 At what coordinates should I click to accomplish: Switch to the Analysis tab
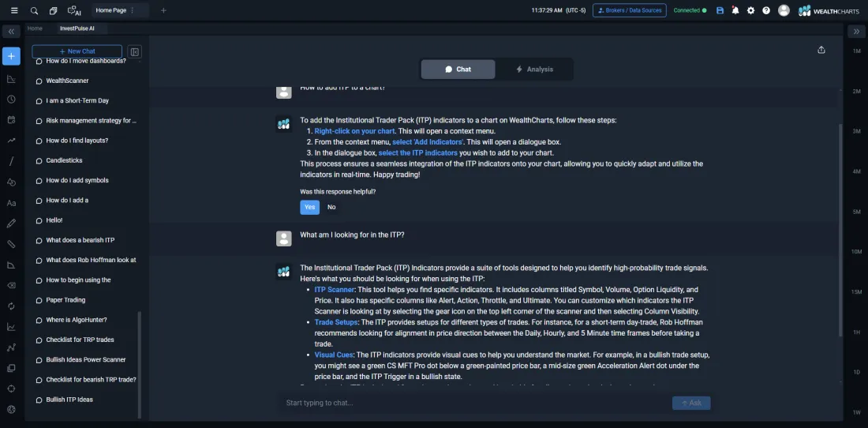tap(534, 69)
